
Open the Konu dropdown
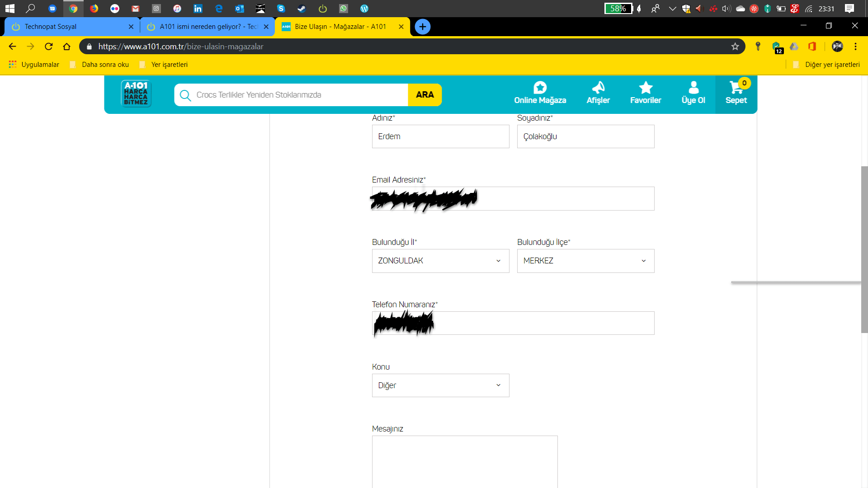[x=440, y=385]
